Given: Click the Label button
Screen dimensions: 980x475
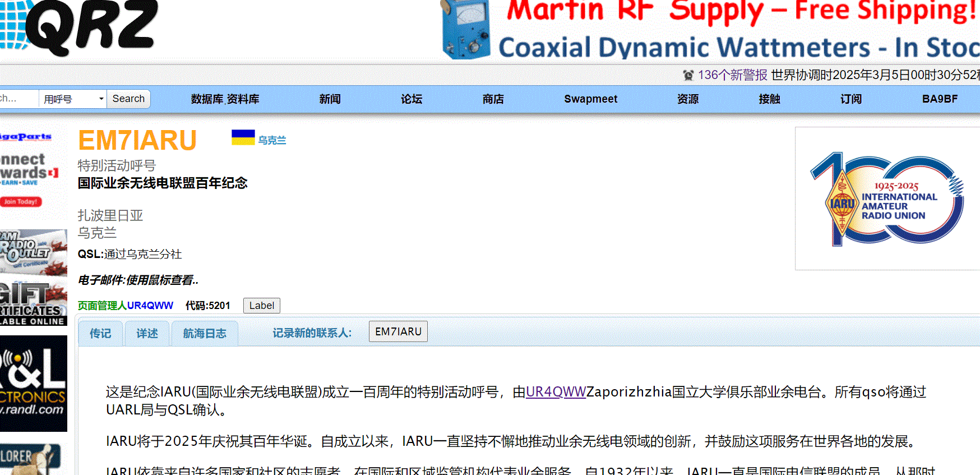Looking at the screenshot, I should pyautogui.click(x=262, y=306).
